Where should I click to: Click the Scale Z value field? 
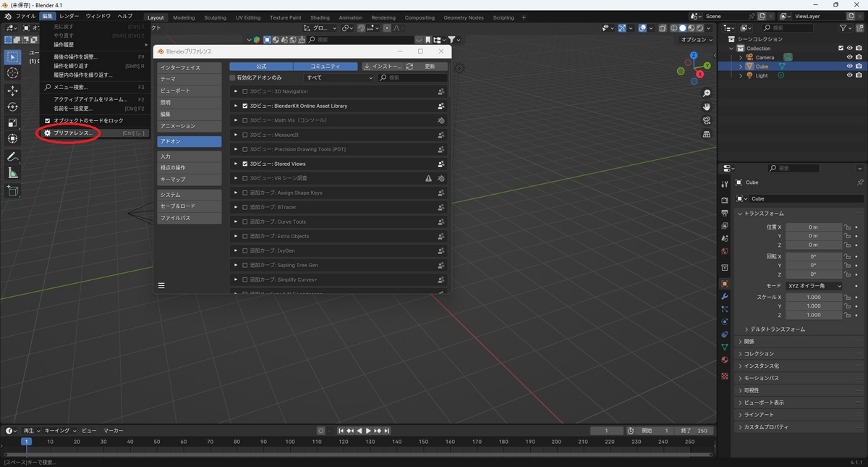[x=814, y=315]
